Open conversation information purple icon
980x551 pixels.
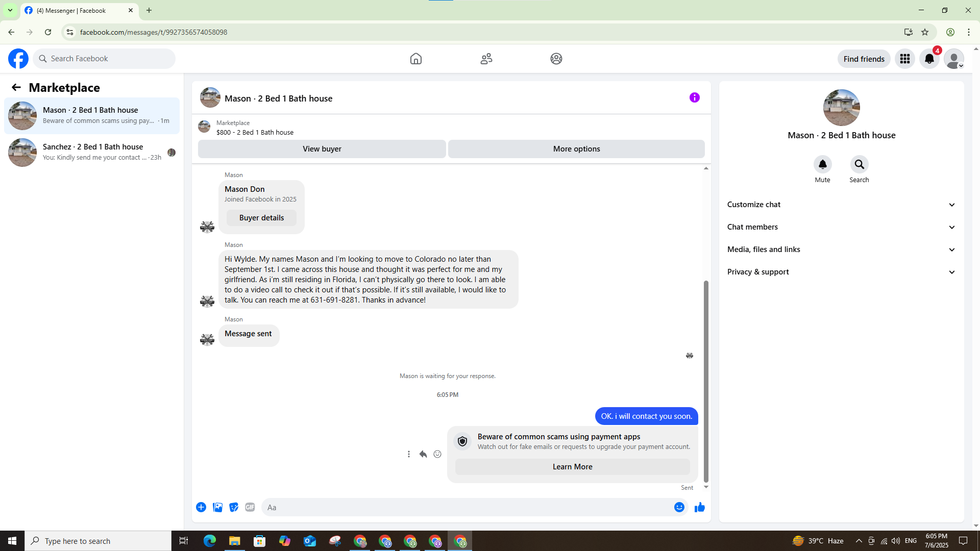click(695, 97)
